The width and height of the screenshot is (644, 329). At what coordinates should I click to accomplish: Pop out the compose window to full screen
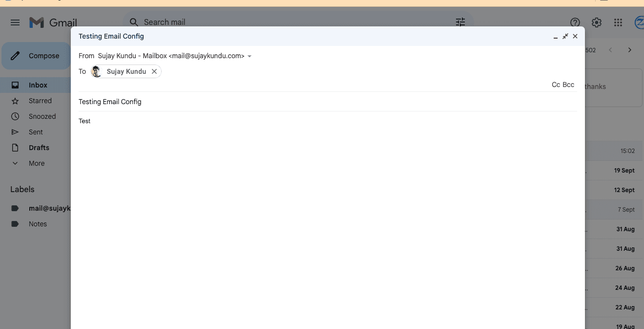tap(565, 36)
